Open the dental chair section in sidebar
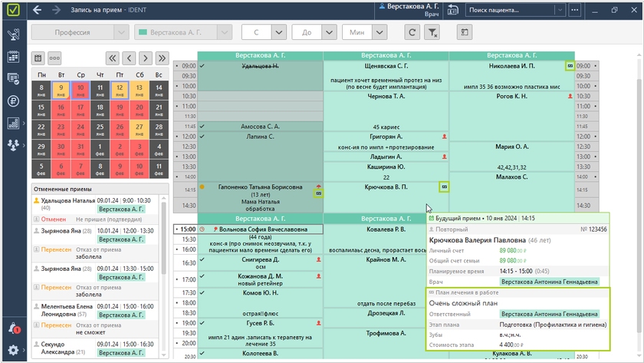 (13, 35)
